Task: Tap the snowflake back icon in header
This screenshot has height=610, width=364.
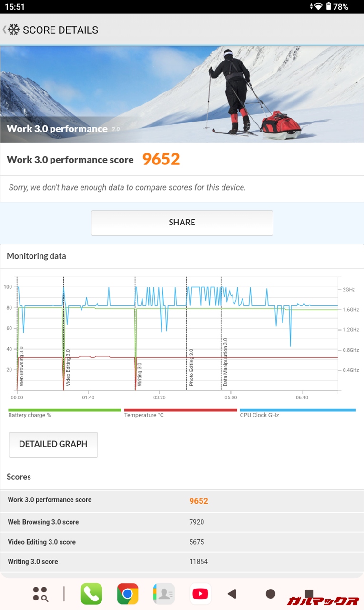Action: click(x=13, y=30)
